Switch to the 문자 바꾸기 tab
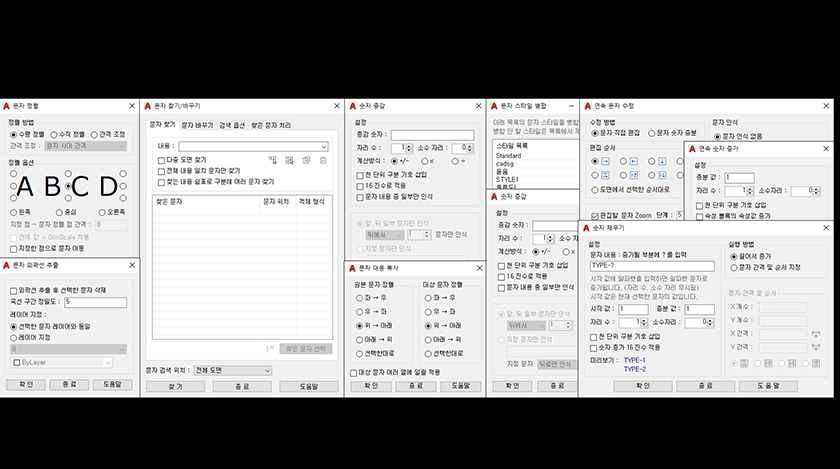The height and width of the screenshot is (469, 840). 197,125
